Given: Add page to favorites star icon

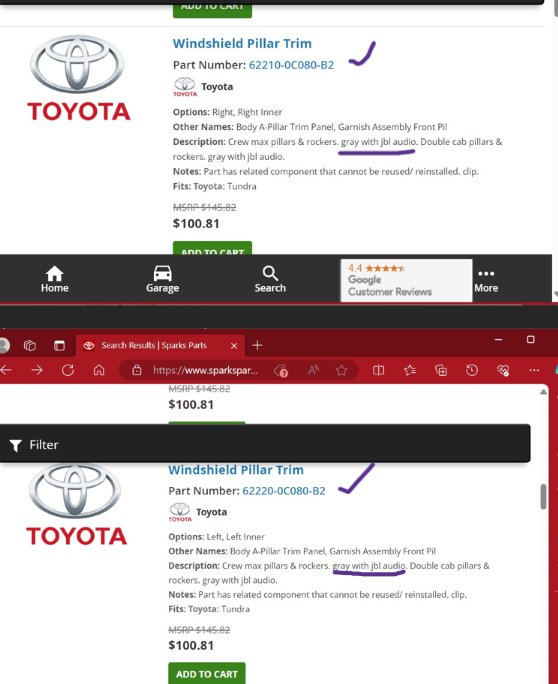Looking at the screenshot, I should 341,370.
